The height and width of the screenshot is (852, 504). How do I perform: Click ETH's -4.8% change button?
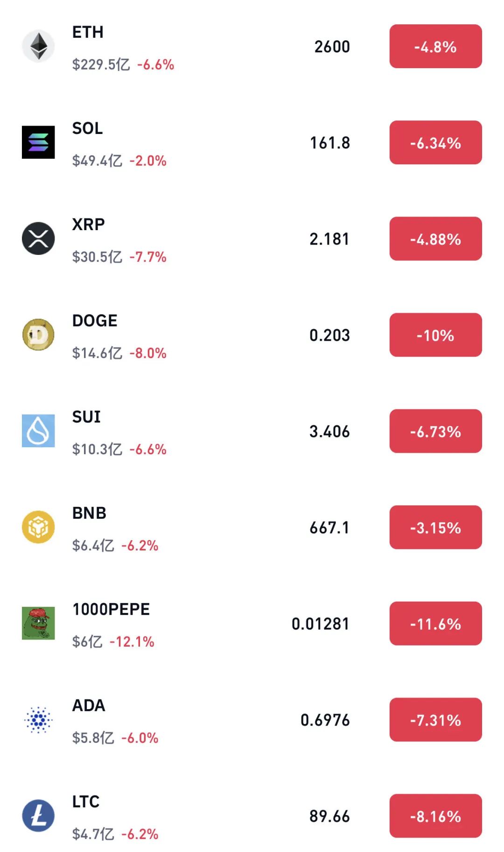pos(435,47)
